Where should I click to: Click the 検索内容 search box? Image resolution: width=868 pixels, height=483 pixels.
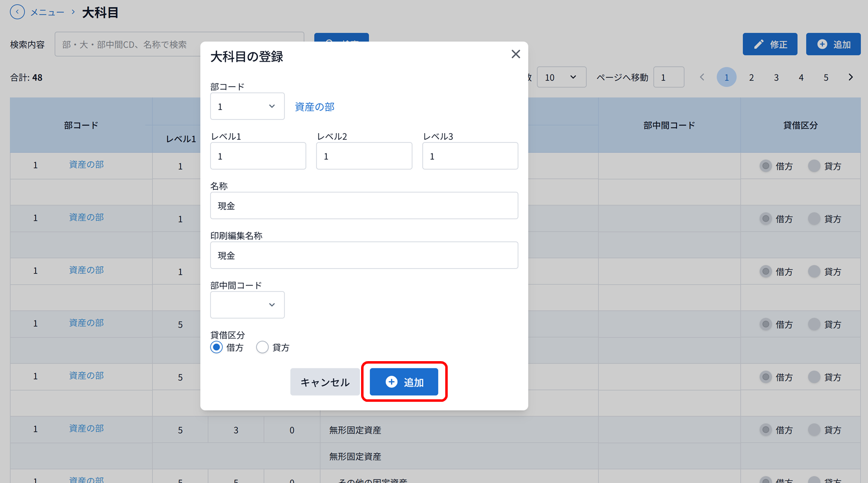click(x=179, y=45)
